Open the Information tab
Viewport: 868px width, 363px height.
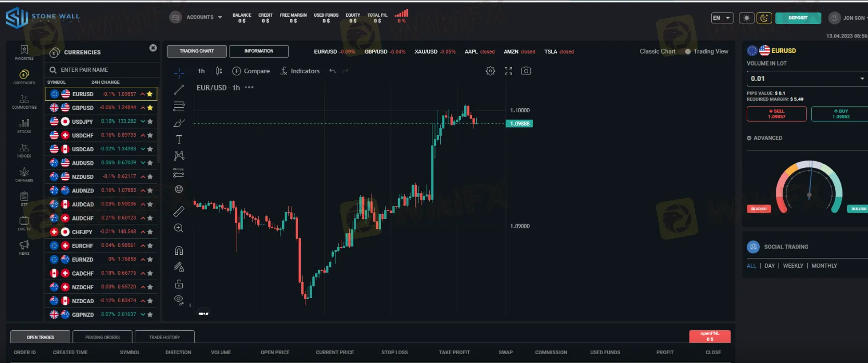coord(259,51)
